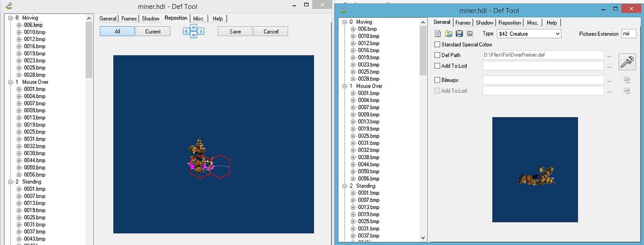Click the Pictures Extension input field
644x245 pixels.
(629, 34)
